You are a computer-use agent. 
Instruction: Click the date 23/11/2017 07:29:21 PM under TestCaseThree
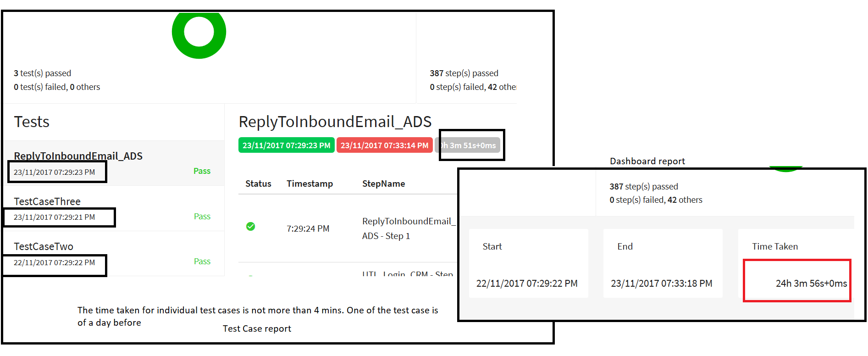[x=54, y=217]
